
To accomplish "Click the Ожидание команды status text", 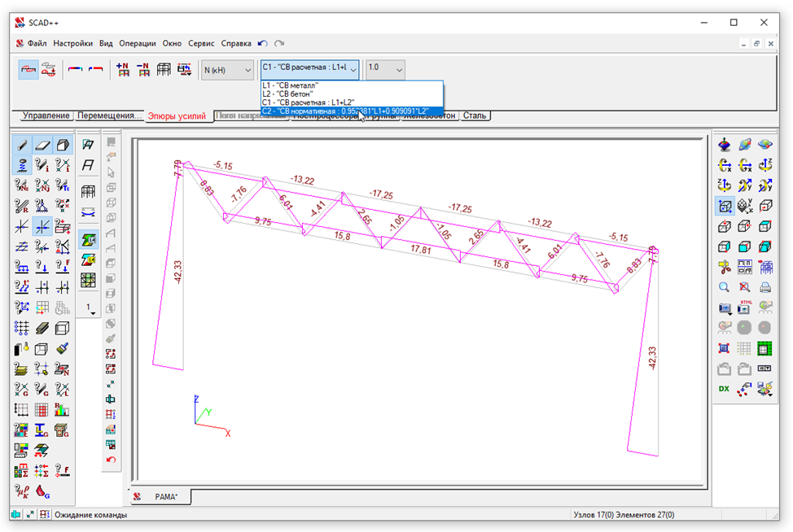I will coord(91,515).
